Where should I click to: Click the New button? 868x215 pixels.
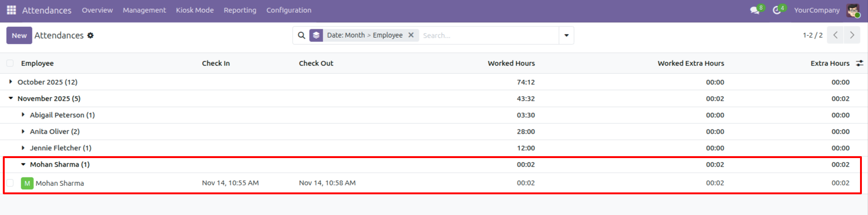pos(19,35)
